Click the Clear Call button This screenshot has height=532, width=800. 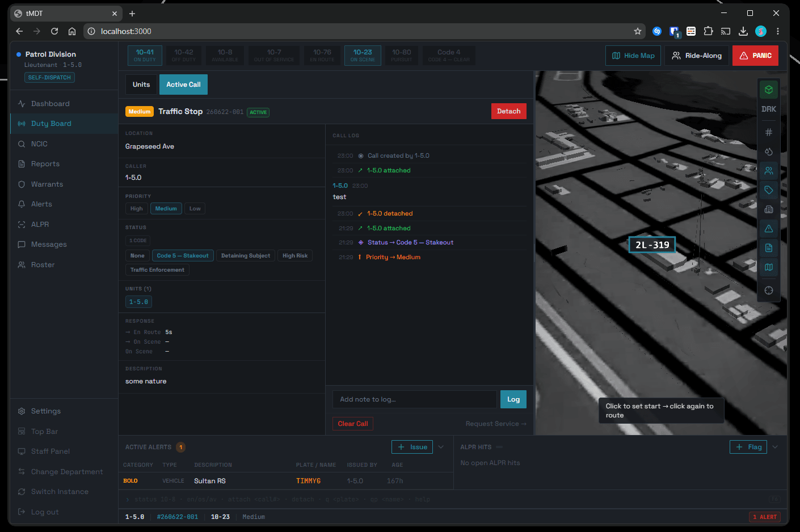(x=353, y=424)
